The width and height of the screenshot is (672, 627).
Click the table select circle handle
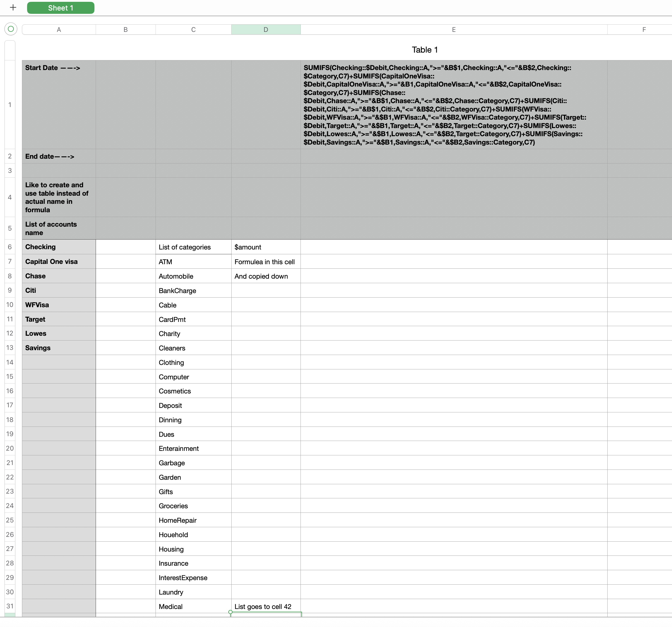click(11, 29)
